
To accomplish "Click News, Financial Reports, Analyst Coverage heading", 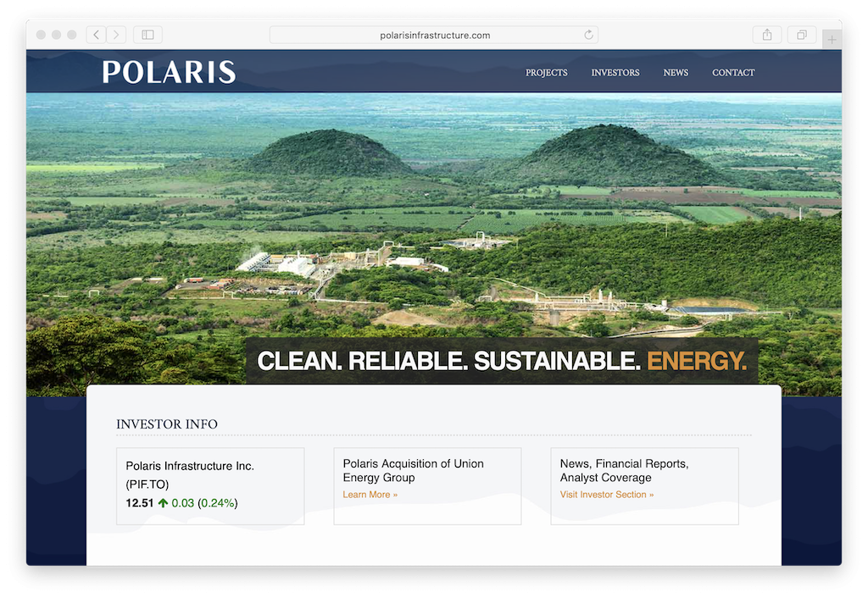I will click(x=624, y=470).
